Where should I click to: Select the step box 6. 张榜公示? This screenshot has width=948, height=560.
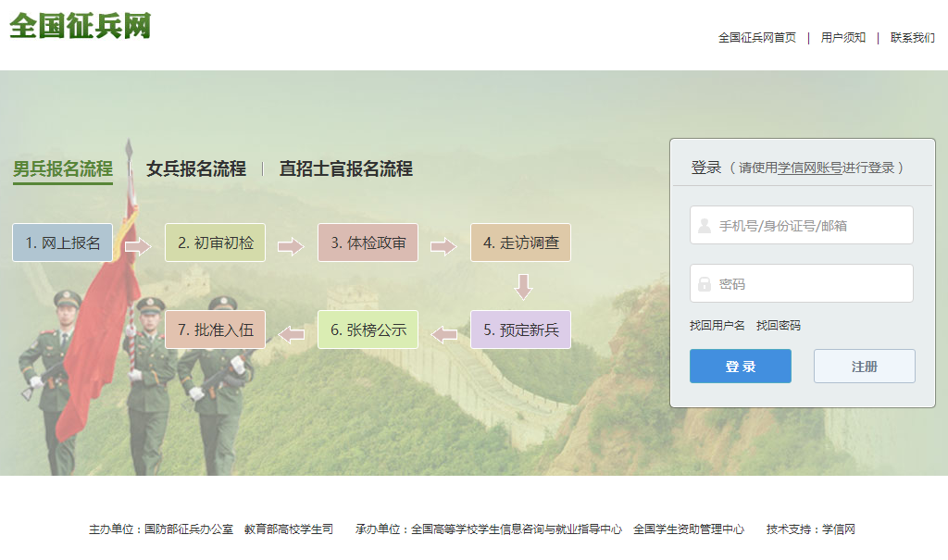pos(368,329)
